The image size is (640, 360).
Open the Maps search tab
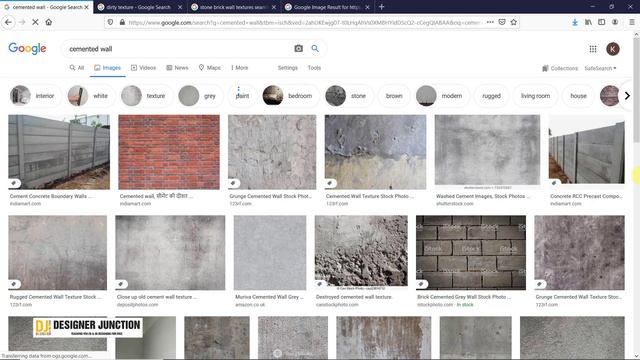click(x=209, y=68)
